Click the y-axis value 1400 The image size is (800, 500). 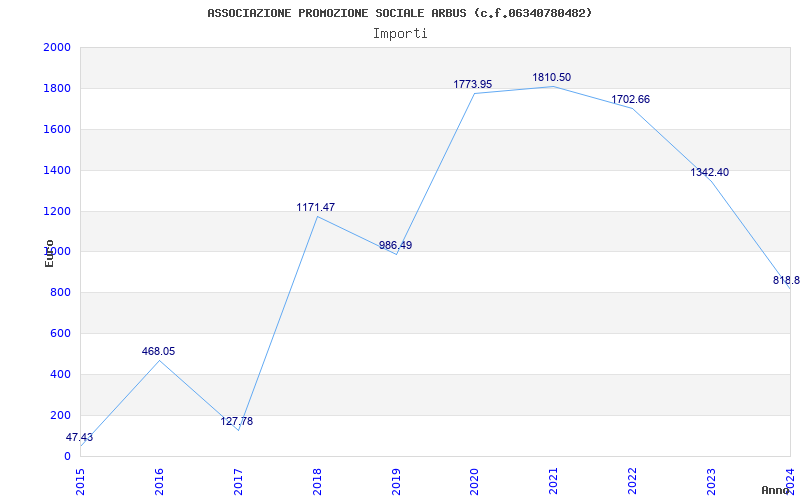click(57, 170)
